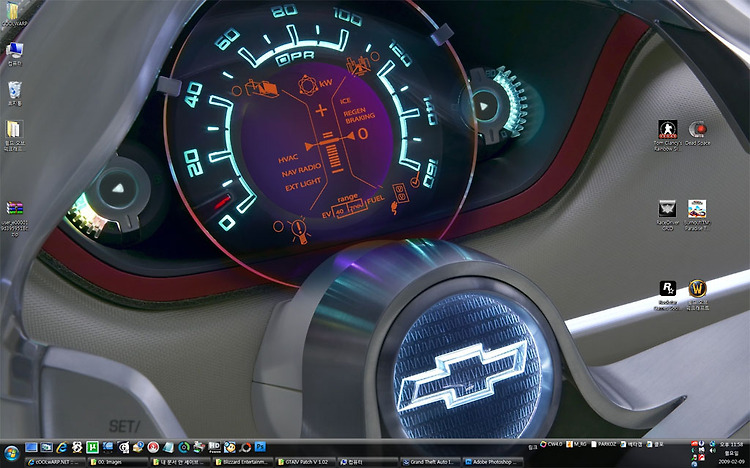Launch the Burnout Paradise shortcut

(697, 214)
